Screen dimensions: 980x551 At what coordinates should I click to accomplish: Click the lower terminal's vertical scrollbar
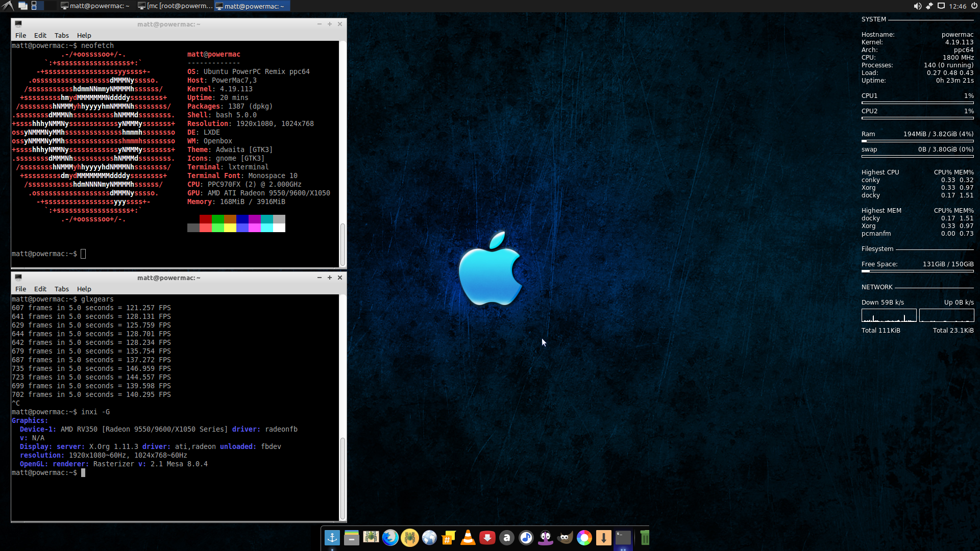tap(342, 478)
